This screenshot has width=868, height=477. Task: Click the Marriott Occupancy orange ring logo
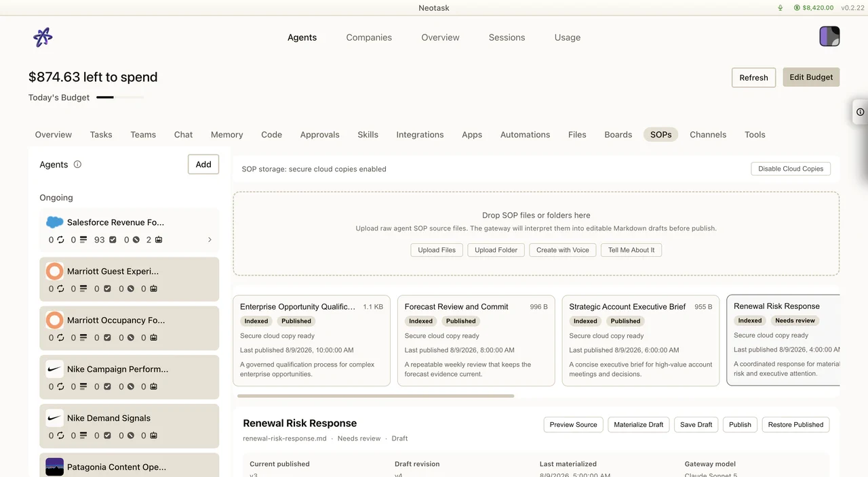click(x=55, y=320)
